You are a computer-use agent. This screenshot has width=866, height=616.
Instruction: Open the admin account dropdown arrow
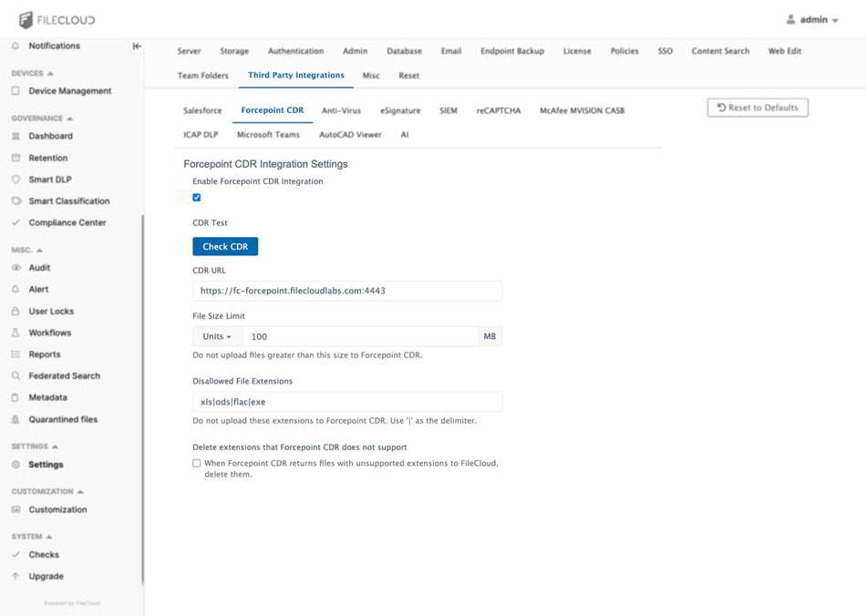tap(835, 20)
